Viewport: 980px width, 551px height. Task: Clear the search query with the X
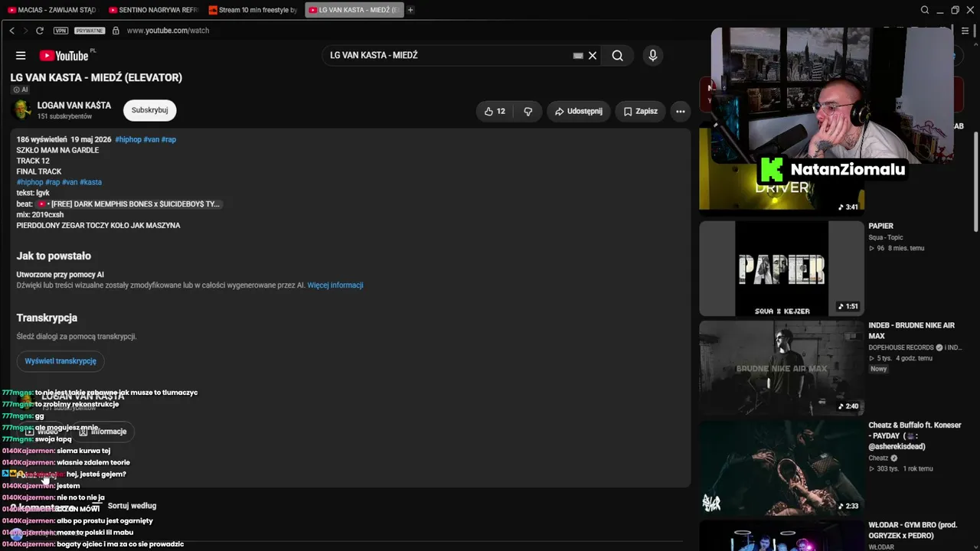[593, 55]
